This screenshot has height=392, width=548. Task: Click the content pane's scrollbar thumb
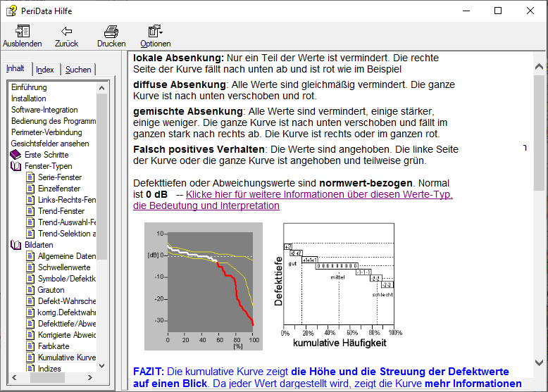[540, 132]
